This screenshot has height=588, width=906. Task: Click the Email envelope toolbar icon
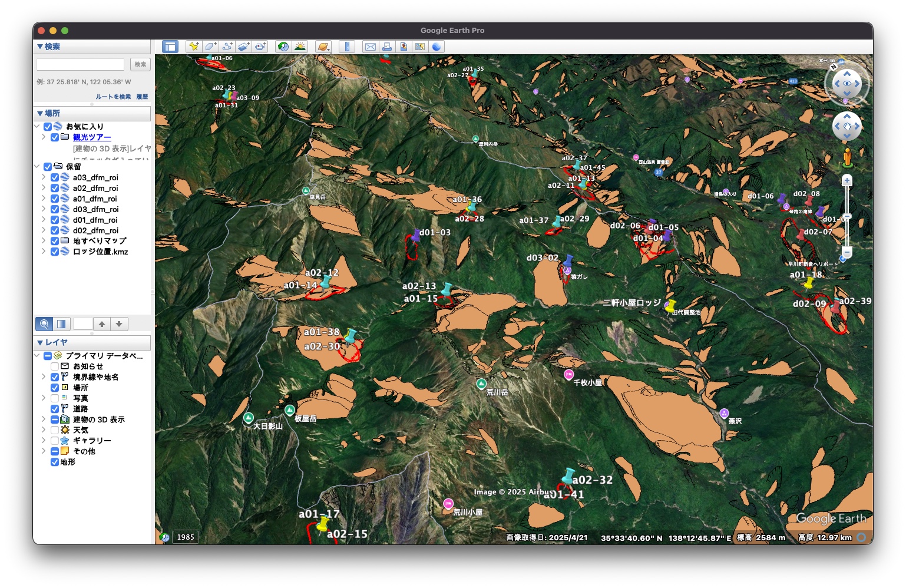370,47
